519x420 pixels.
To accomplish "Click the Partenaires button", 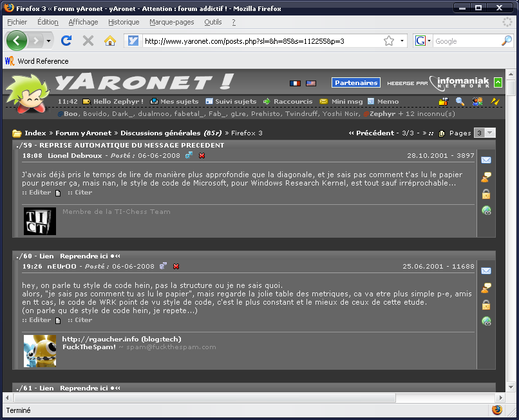I will 356,82.
